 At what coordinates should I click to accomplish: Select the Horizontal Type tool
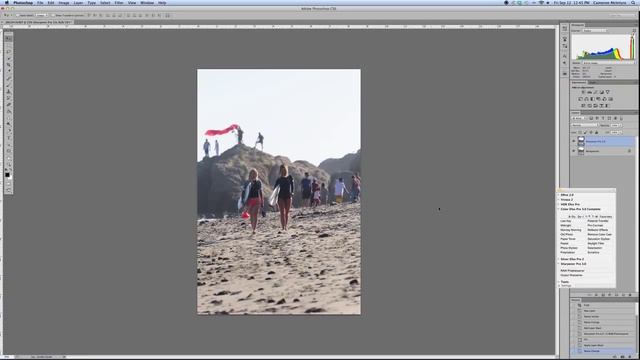[9, 138]
